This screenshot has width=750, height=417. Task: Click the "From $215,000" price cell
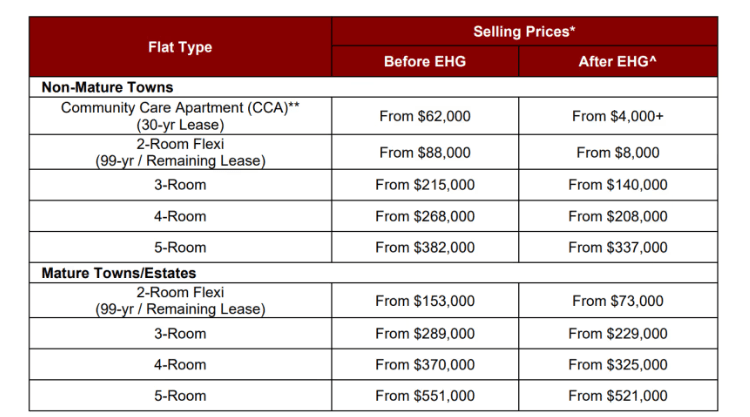coord(425,185)
